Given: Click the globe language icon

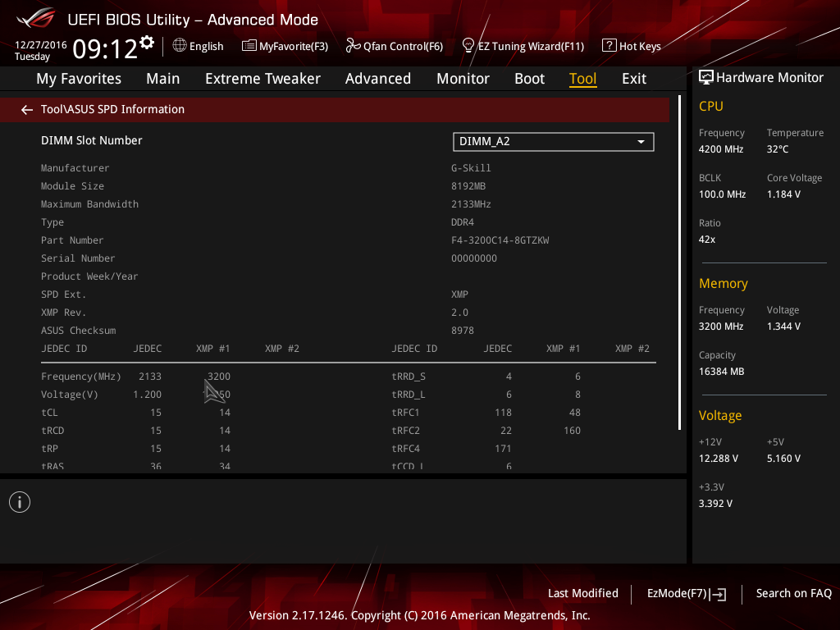Looking at the screenshot, I should coord(180,46).
